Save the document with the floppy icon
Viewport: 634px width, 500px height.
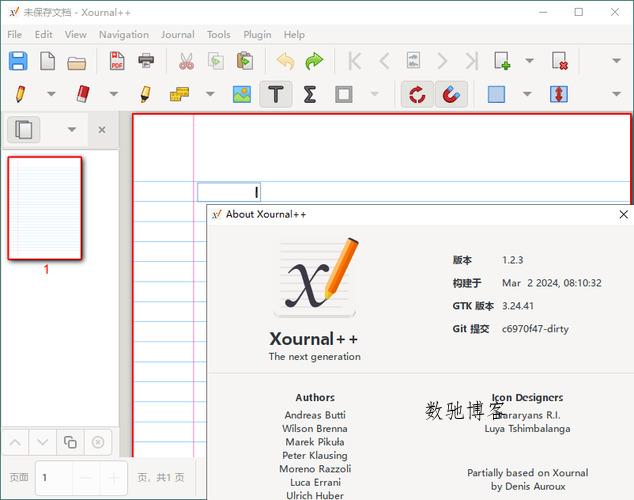click(x=18, y=61)
